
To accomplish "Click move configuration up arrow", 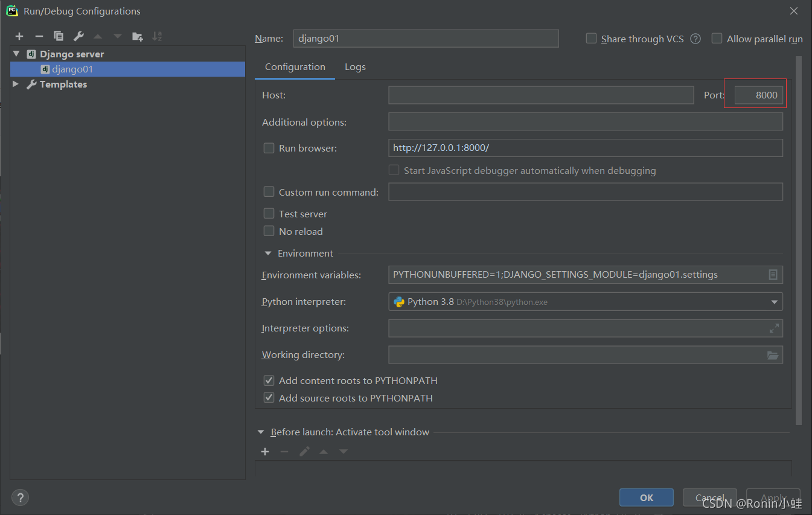I will [98, 37].
